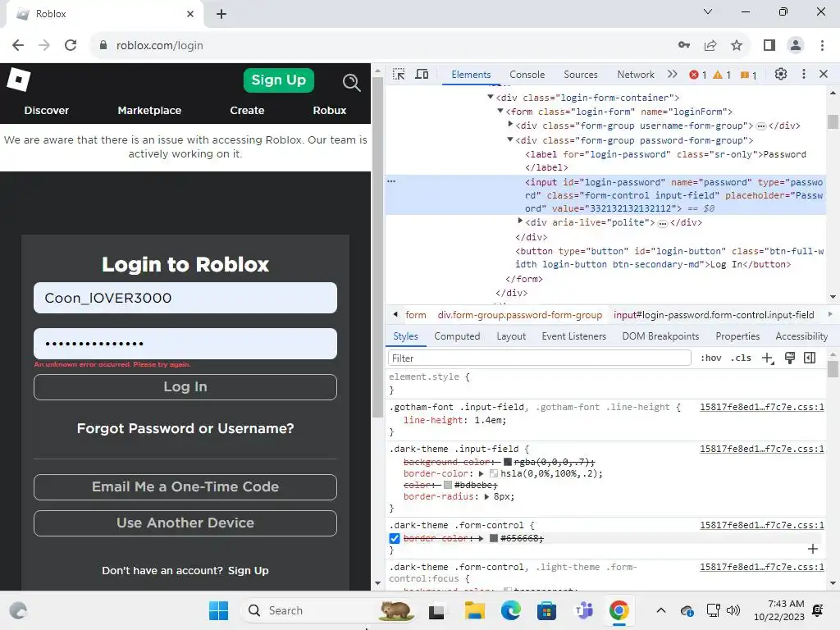This screenshot has width=840, height=630.
Task: Toggle Chrome side panel icon
Action: (769, 45)
